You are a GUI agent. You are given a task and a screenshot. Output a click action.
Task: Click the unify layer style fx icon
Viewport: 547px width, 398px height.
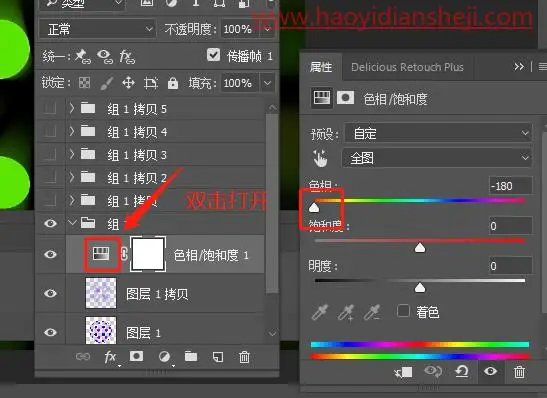pos(127,56)
